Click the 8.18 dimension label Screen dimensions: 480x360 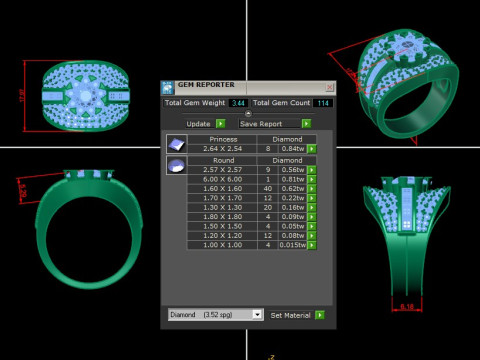(407, 306)
